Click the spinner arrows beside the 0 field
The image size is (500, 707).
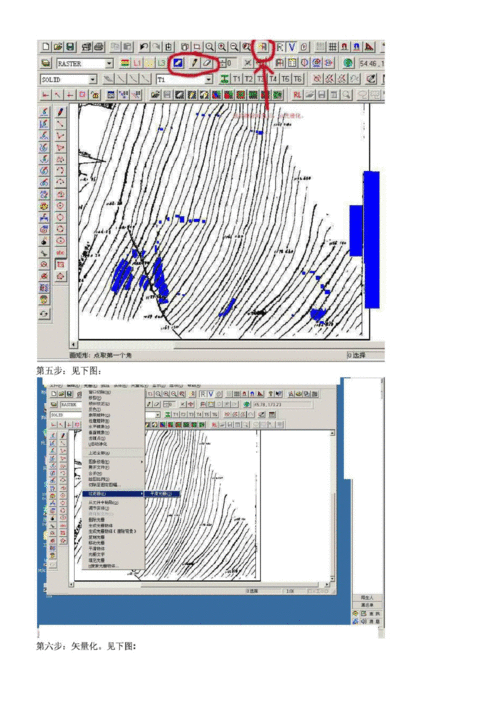point(222,63)
